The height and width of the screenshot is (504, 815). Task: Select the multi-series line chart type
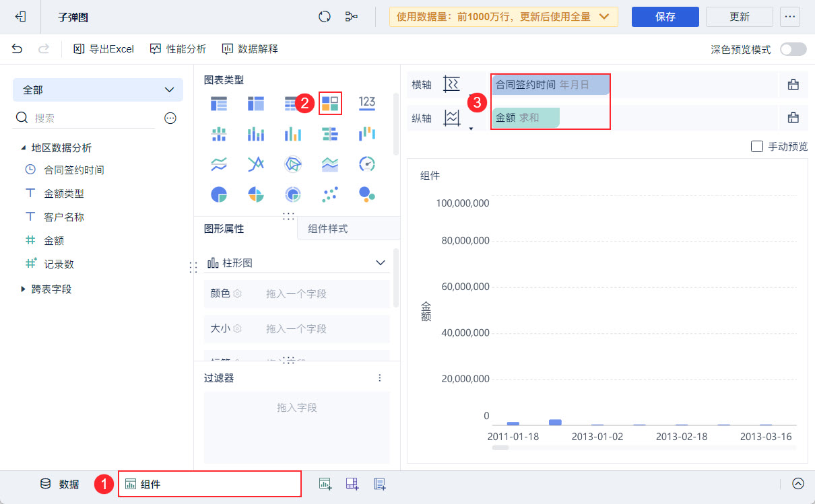(x=256, y=164)
